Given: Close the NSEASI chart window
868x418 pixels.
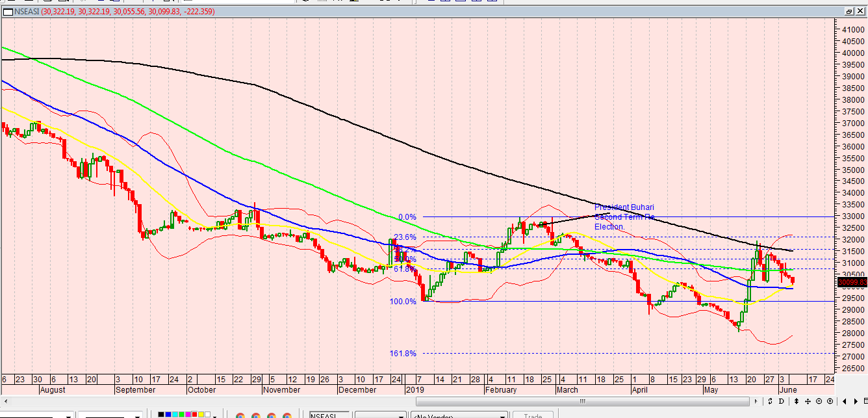Looking at the screenshot, I should (860, 11).
